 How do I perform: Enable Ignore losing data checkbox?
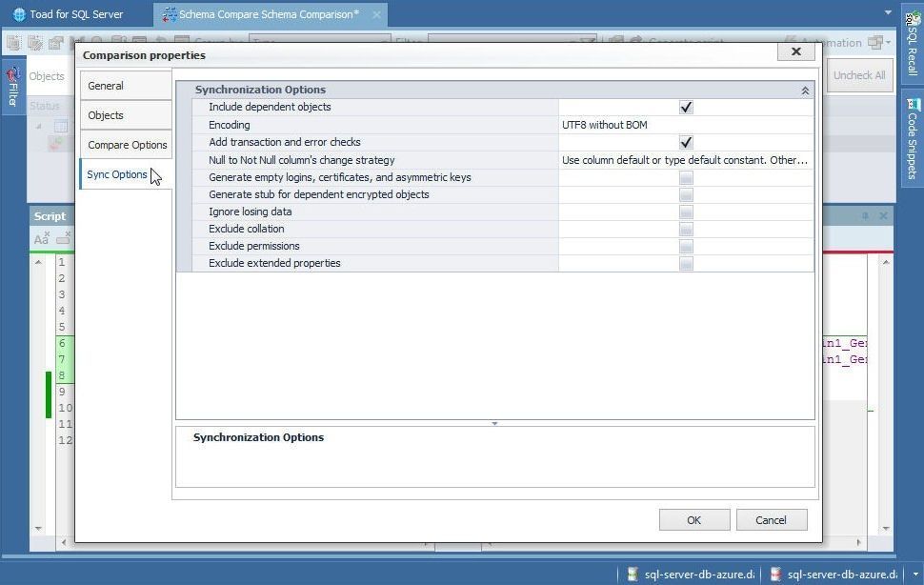point(686,212)
